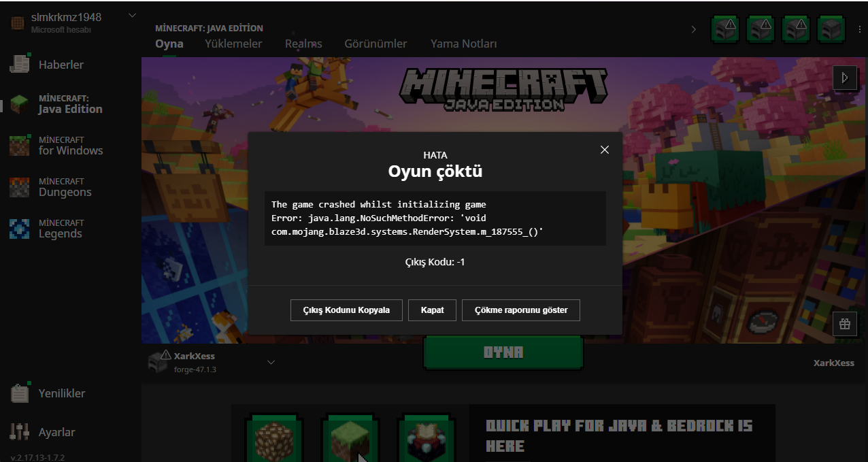Expand the arrow beside the furnace icons

pyautogui.click(x=694, y=30)
